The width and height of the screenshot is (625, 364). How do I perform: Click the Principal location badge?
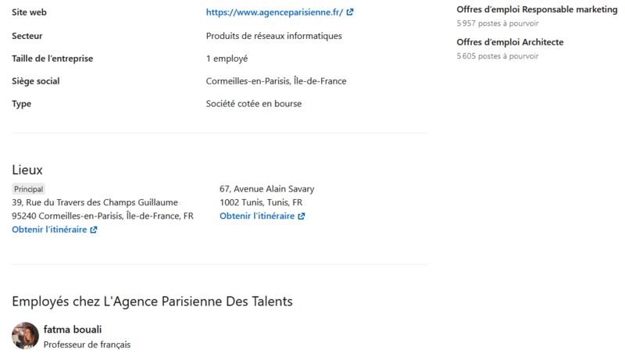28,189
